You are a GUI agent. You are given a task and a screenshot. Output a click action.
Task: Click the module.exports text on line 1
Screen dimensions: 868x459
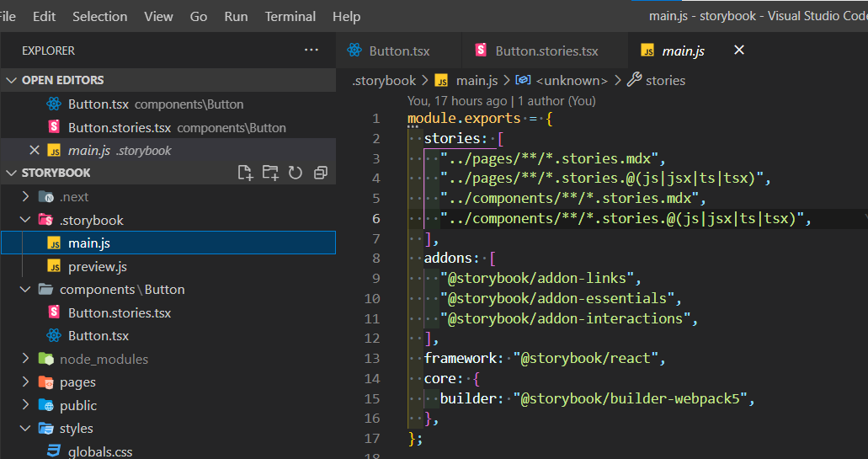464,119
